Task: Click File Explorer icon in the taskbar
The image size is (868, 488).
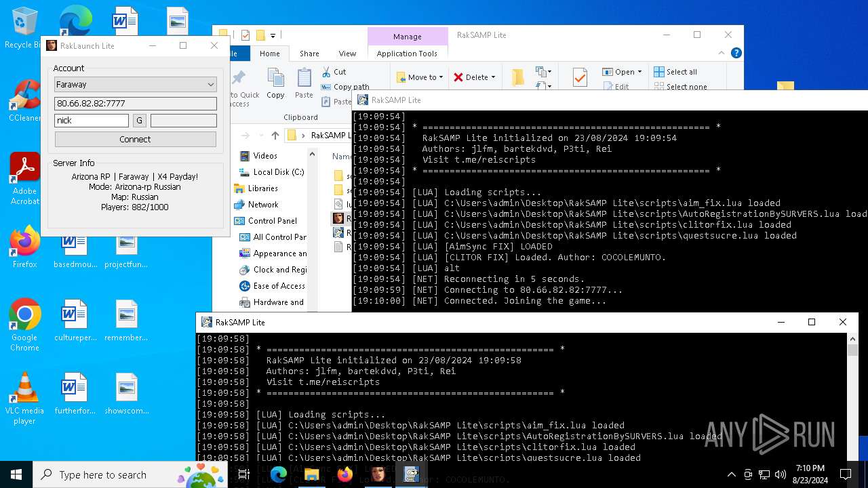Action: pos(311,474)
